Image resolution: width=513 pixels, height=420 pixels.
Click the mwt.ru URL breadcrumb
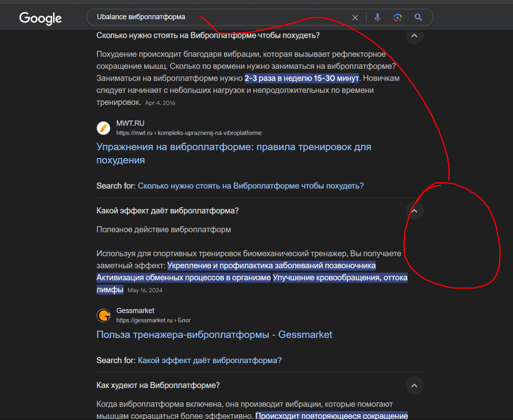(189, 133)
